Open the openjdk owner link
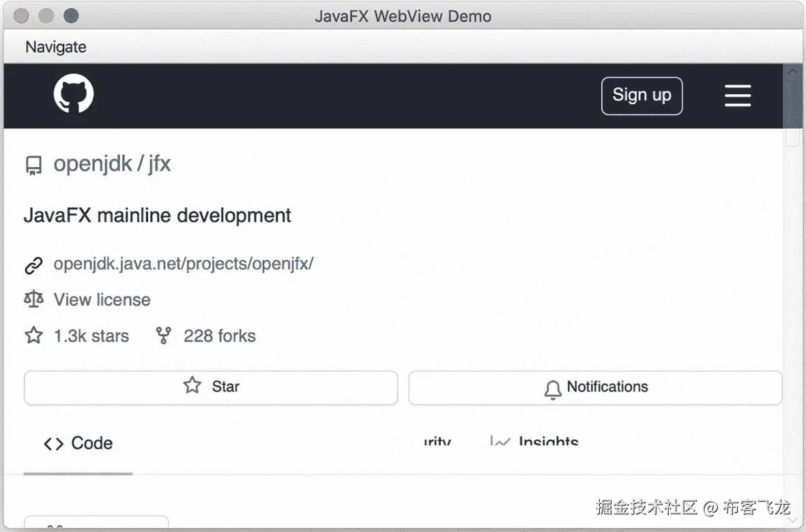806x532 pixels. (93, 164)
